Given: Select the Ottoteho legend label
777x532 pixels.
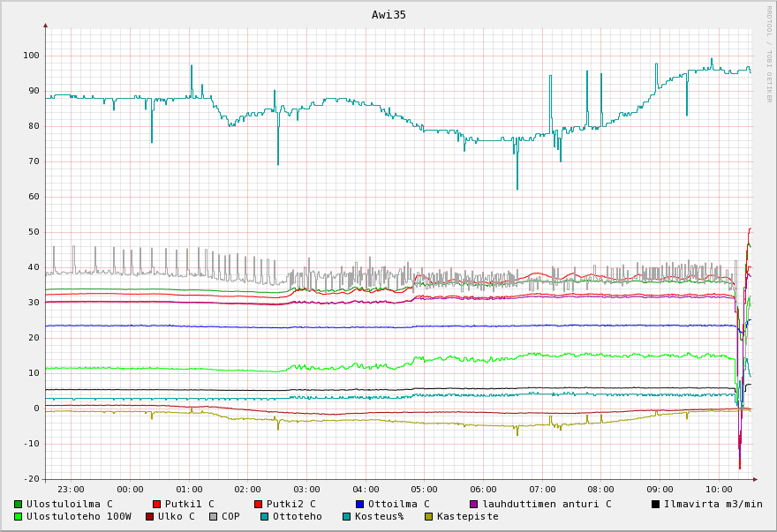Looking at the screenshot, I should point(297,517).
